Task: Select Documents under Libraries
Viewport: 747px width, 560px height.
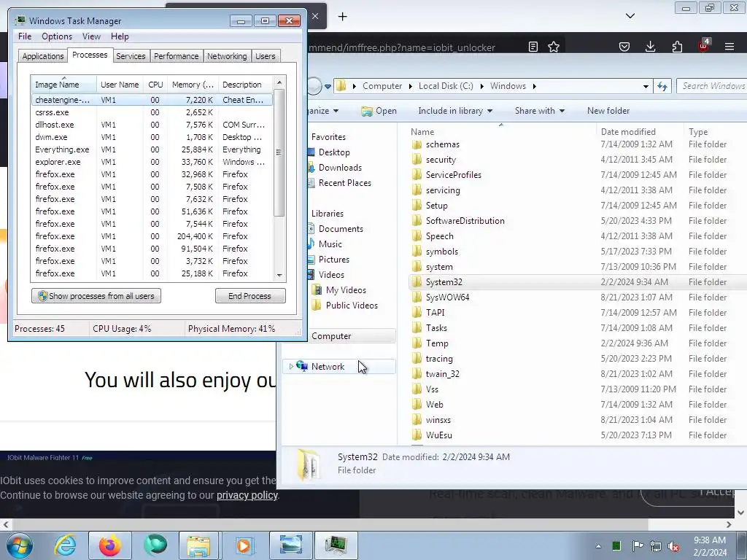Action: (x=341, y=228)
